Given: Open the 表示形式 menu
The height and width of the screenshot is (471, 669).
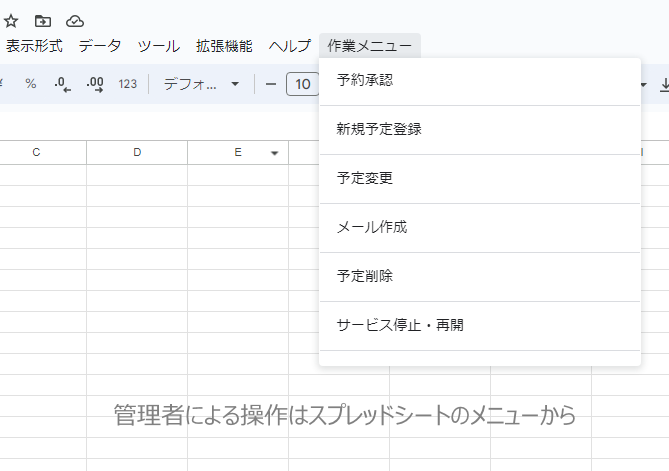Looking at the screenshot, I should pyautogui.click(x=34, y=46).
